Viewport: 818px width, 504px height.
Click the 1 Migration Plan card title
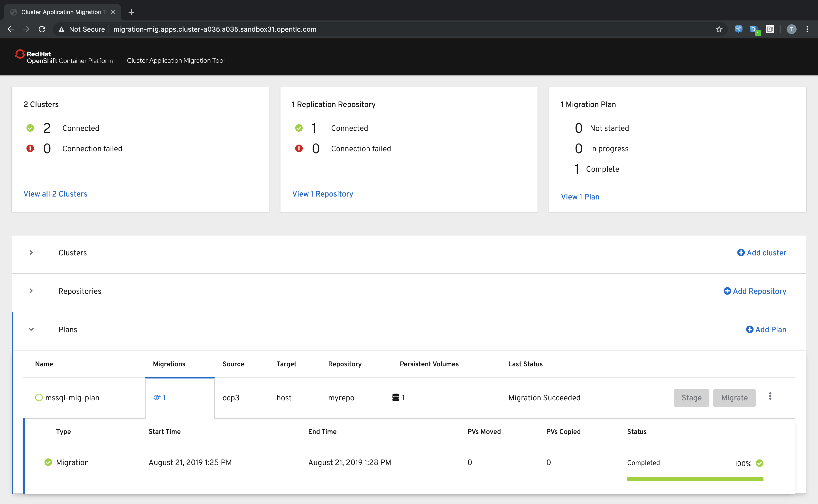(588, 104)
